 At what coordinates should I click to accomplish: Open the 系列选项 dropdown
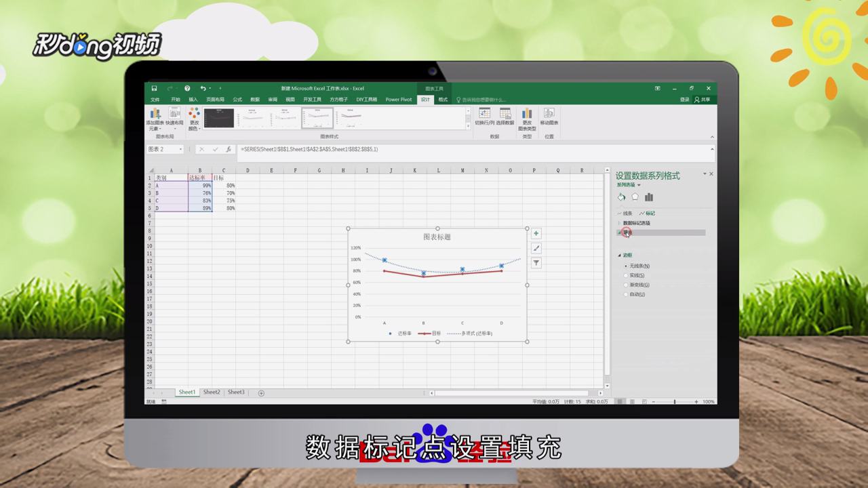click(x=629, y=185)
